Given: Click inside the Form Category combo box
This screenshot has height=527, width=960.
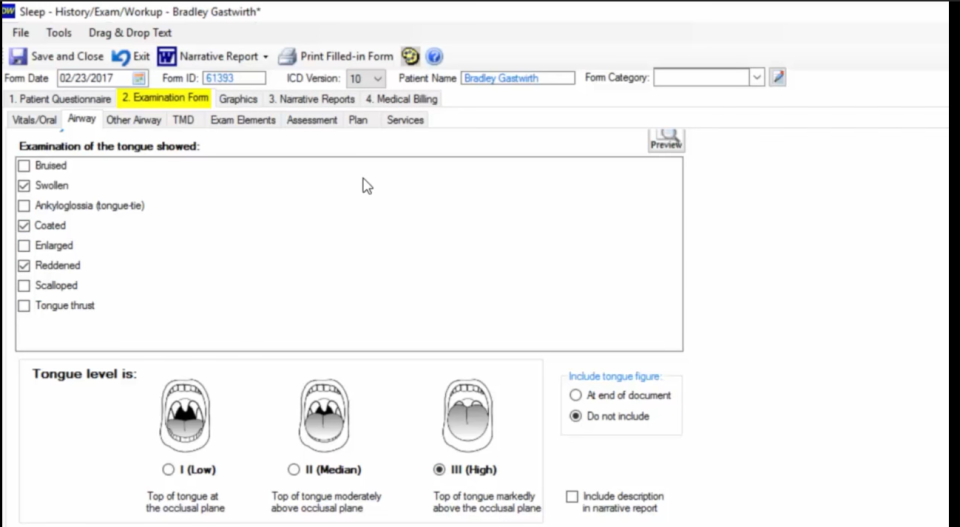Looking at the screenshot, I should click(702, 78).
